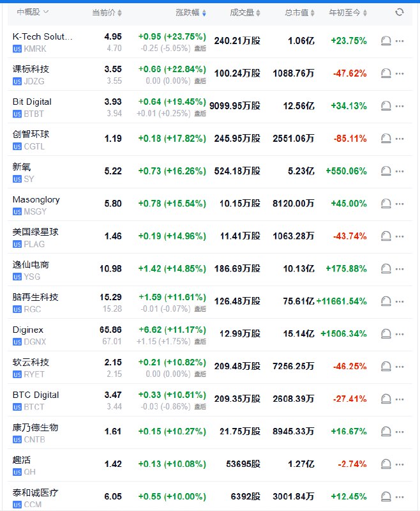Click the -85.11% year-to-date value
Viewport: 420px width, 511px height.
(350, 139)
